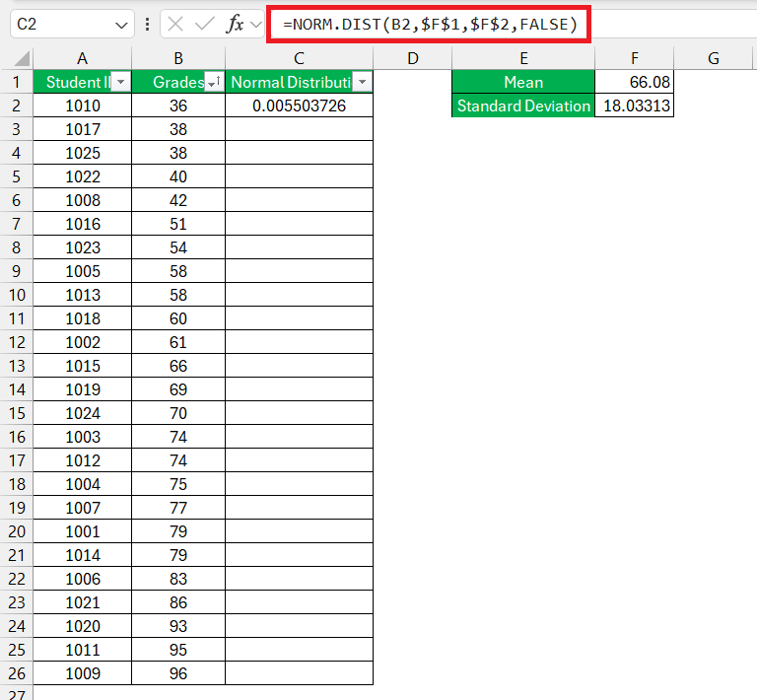Select row 2 header
The height and width of the screenshot is (700, 757).
point(17,105)
